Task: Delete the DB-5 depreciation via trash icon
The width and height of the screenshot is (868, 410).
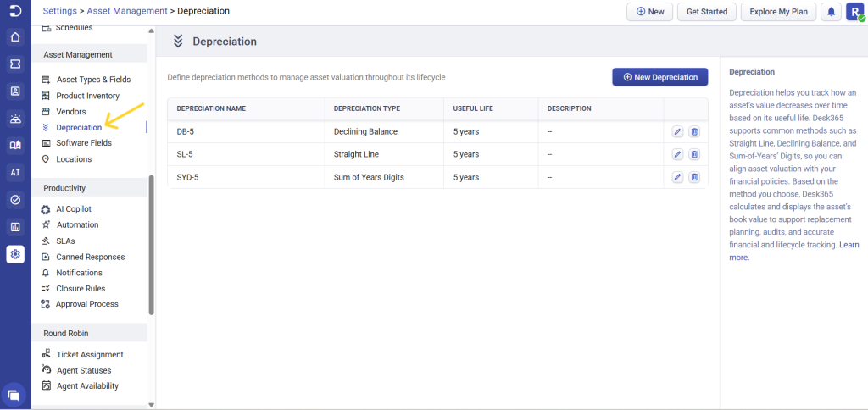Action: pyautogui.click(x=694, y=131)
